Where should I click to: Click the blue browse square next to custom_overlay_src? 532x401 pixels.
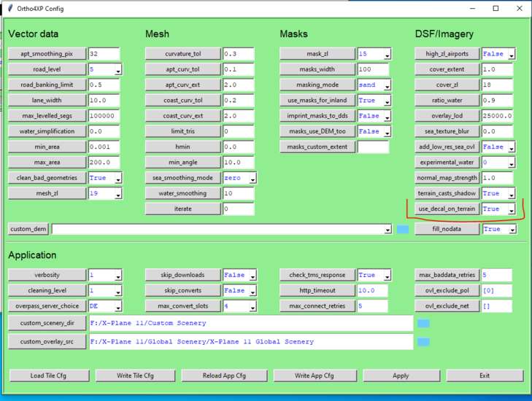click(x=423, y=342)
